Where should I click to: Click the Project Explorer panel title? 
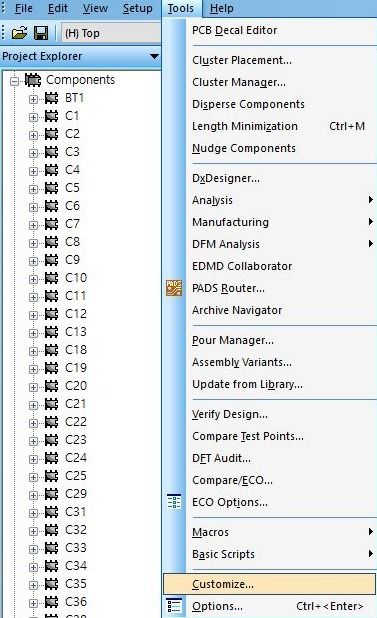coord(42,56)
